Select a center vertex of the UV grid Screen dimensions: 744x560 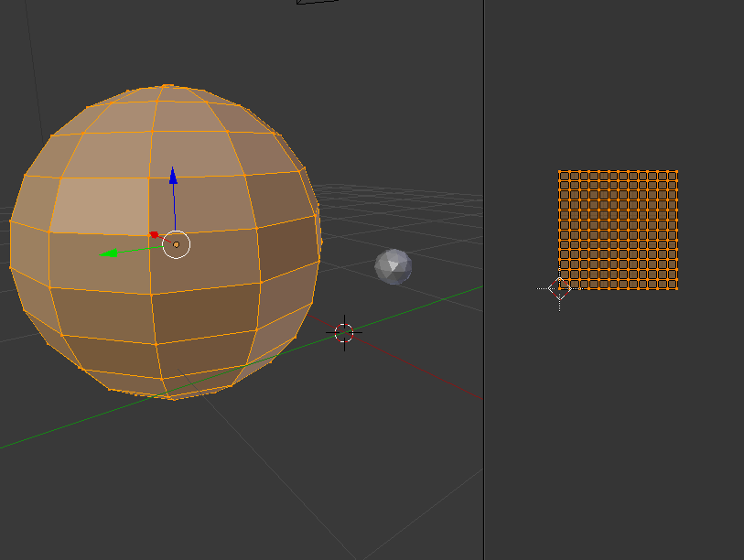click(617, 230)
